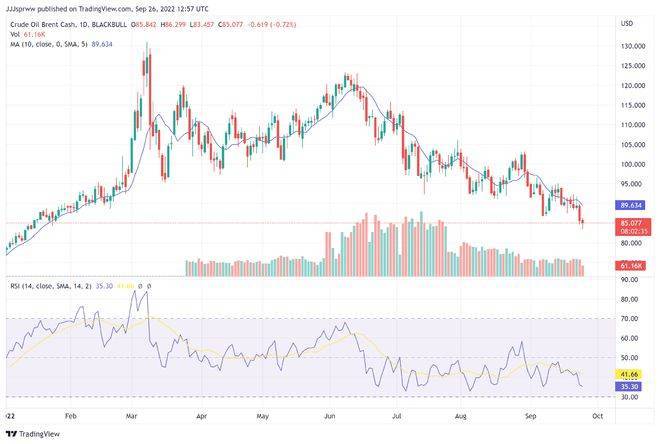Click the BLACKBULL broker name in title
The image size is (660, 444).
(112, 23)
